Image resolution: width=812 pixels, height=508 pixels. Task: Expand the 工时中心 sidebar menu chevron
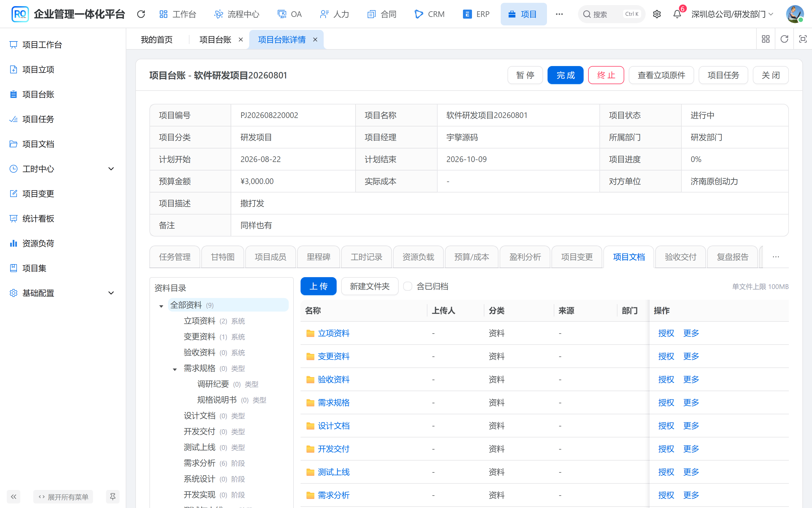(111, 169)
